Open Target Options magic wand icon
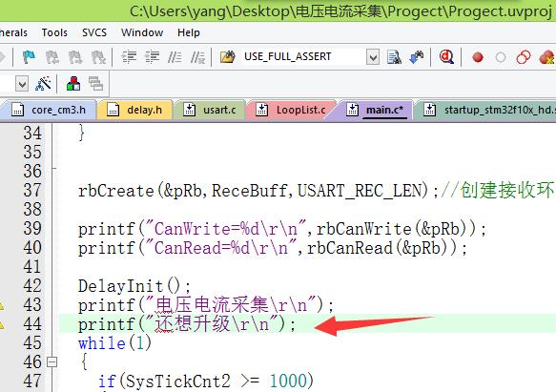 tap(43, 84)
